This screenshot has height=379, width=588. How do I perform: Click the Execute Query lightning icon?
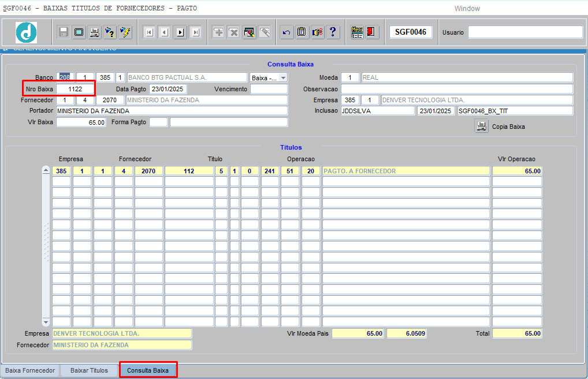click(x=125, y=32)
